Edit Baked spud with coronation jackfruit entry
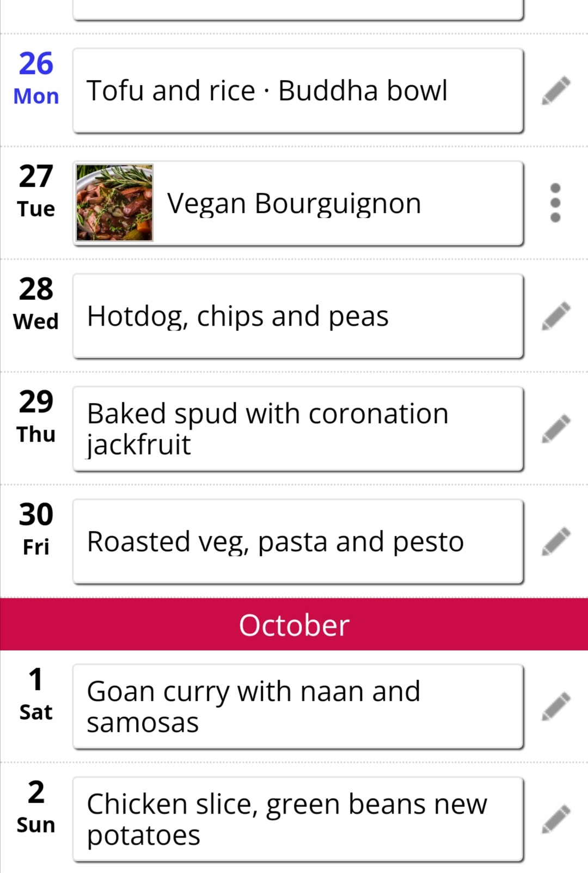The height and width of the screenshot is (873, 588). point(556,429)
